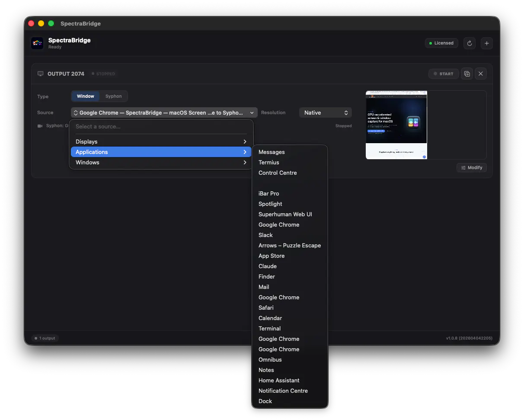Click the Stopped status text beside preview

pos(344,126)
